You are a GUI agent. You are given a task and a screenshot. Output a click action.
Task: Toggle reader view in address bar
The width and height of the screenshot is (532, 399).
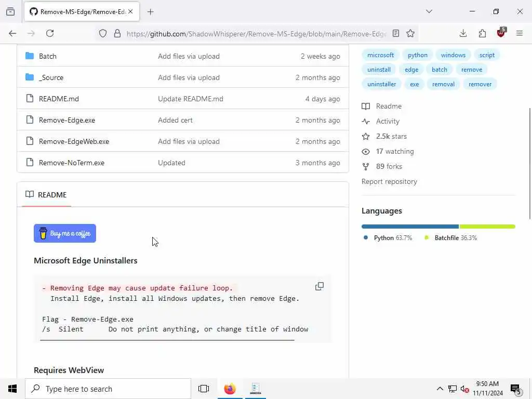(x=395, y=33)
